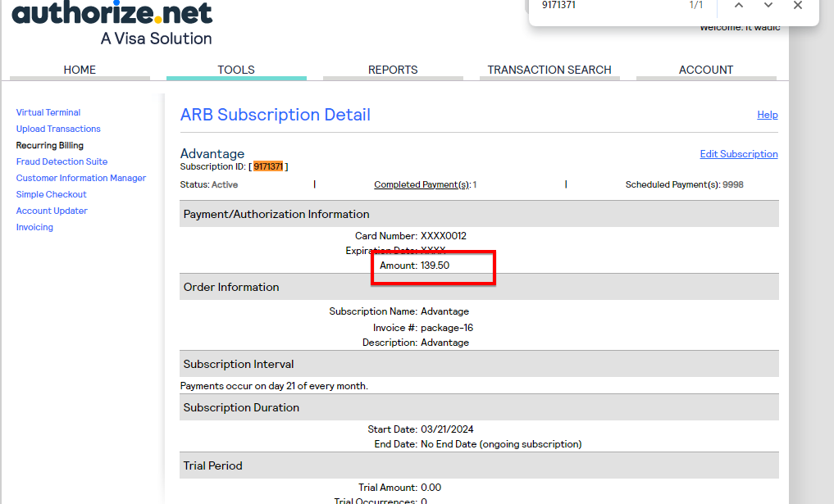
Task: Click Edit Subscription link
Action: tap(738, 154)
